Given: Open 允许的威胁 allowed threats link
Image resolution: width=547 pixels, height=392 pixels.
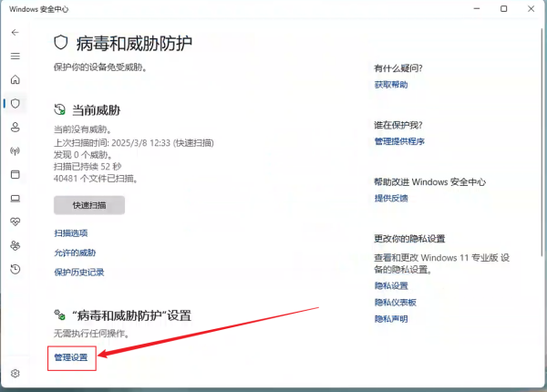Looking at the screenshot, I should (x=75, y=253).
